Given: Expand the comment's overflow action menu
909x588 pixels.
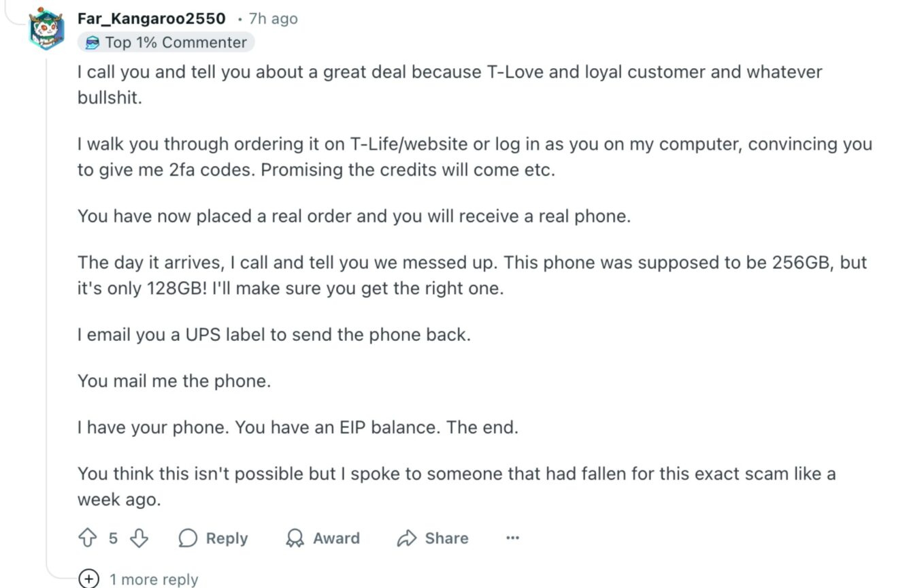Looking at the screenshot, I should tap(512, 538).
